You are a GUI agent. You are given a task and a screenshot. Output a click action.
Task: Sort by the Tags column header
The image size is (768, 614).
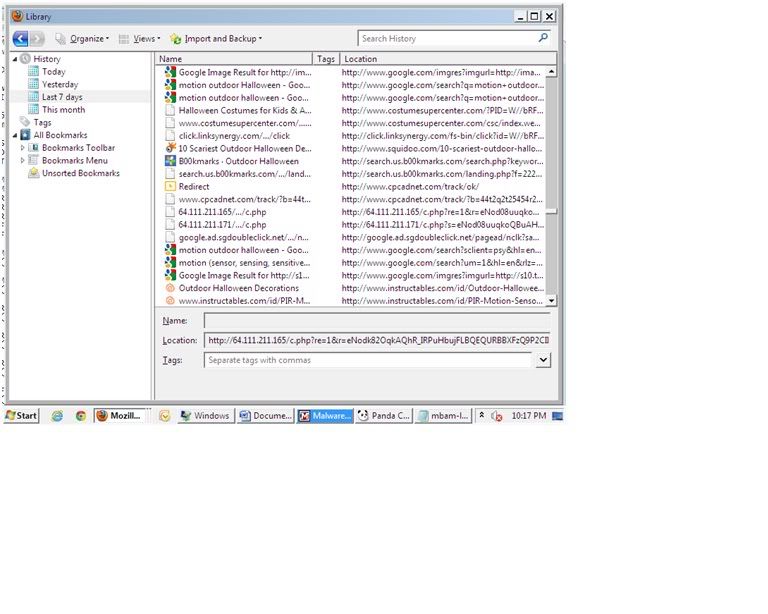pos(326,59)
